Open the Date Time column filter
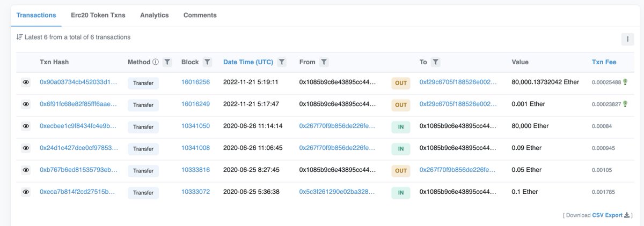 (x=282, y=62)
